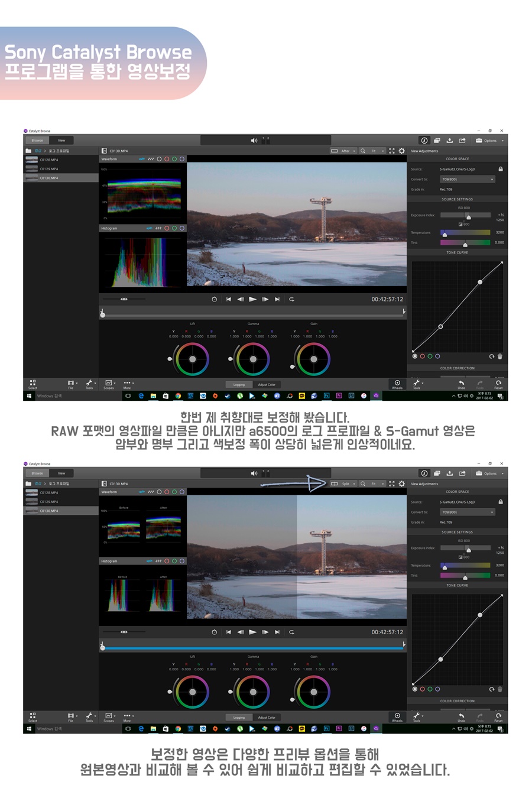Click the clock timecode icon in upper screenshot
Viewport: 532px width, 798px height.
coord(214,299)
